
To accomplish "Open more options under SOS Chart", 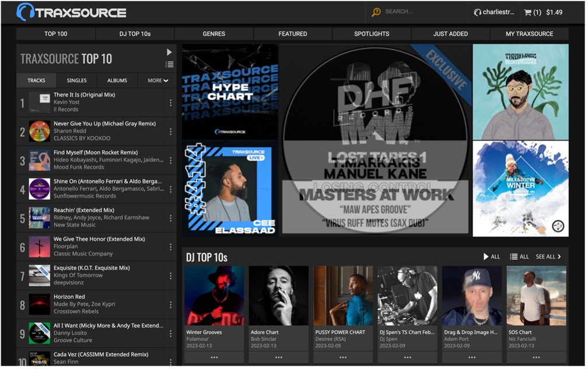I will [537, 357].
